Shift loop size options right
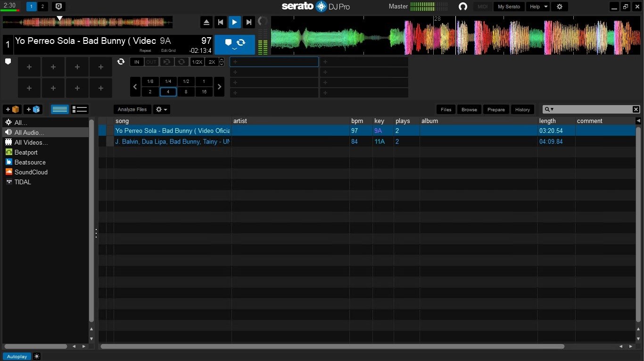 pyautogui.click(x=219, y=87)
